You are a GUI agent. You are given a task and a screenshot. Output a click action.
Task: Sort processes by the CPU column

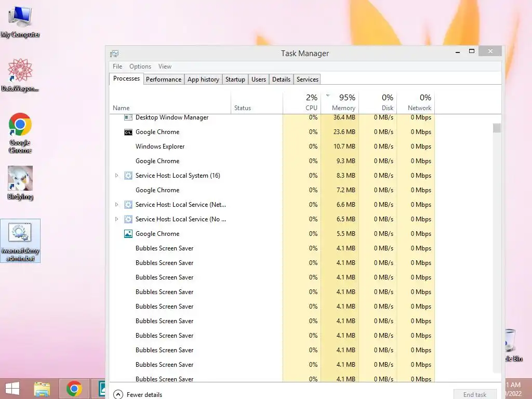pyautogui.click(x=302, y=102)
